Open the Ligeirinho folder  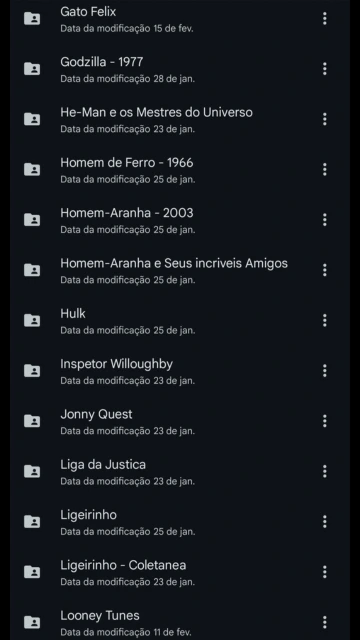[180, 522]
